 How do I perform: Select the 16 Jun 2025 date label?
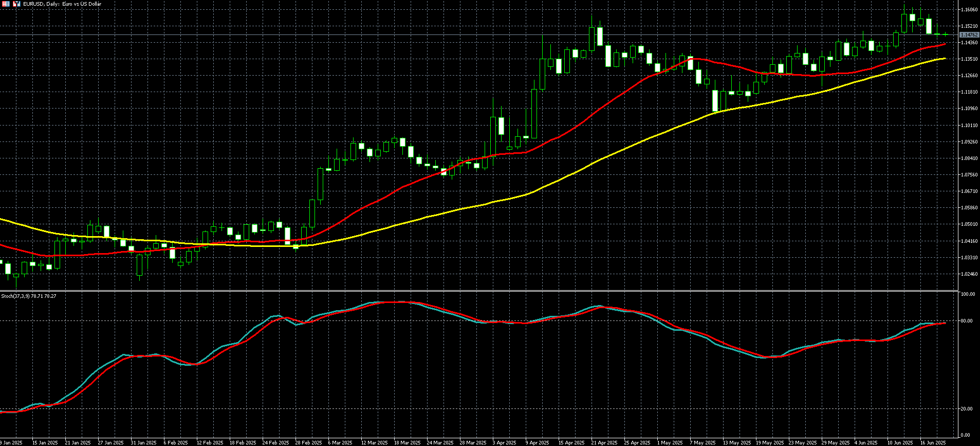click(x=933, y=442)
